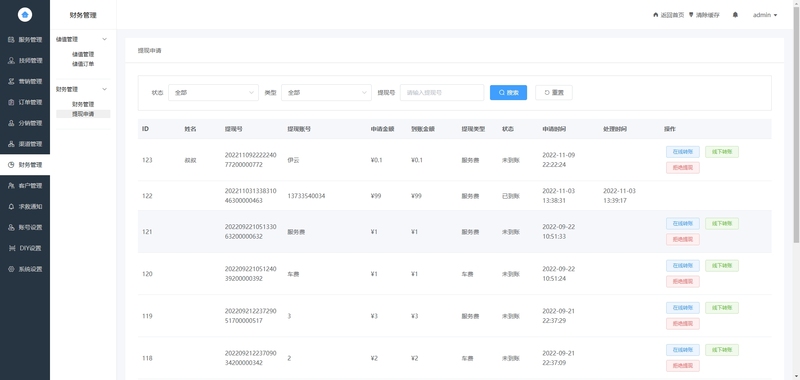800x380 pixels.
Task: Click the DIY设置 sidebar icon
Action: (x=11, y=249)
